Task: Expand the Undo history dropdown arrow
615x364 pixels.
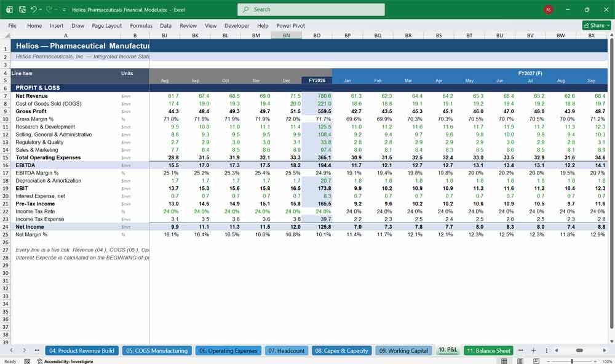Action: [x=40, y=10]
